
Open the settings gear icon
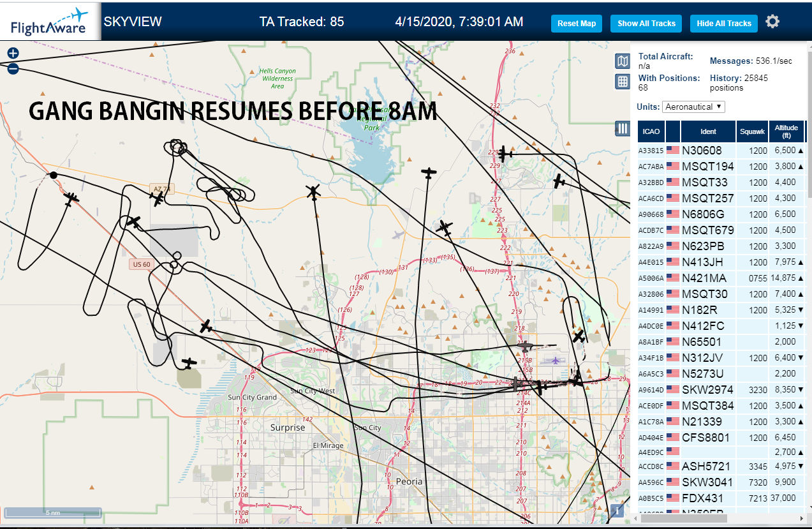(x=772, y=22)
